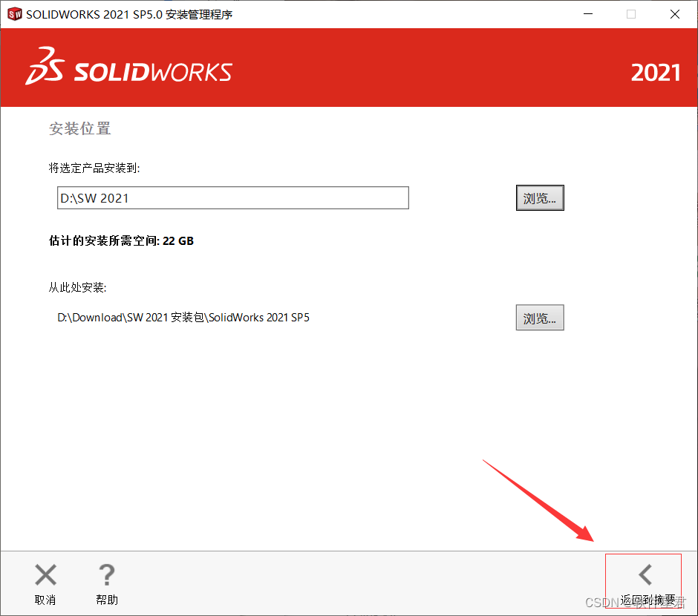Minimize the installation manager window
This screenshot has width=698, height=616.
[588, 14]
